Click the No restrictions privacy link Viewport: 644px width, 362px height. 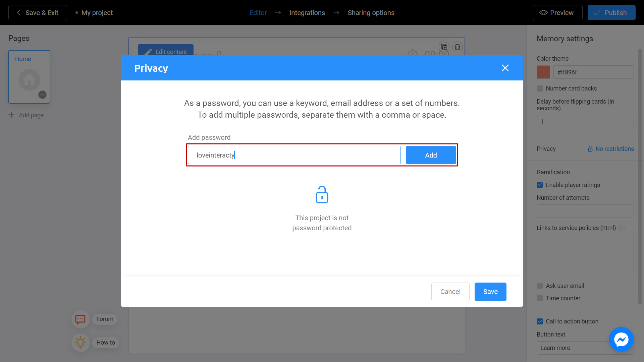(x=610, y=148)
